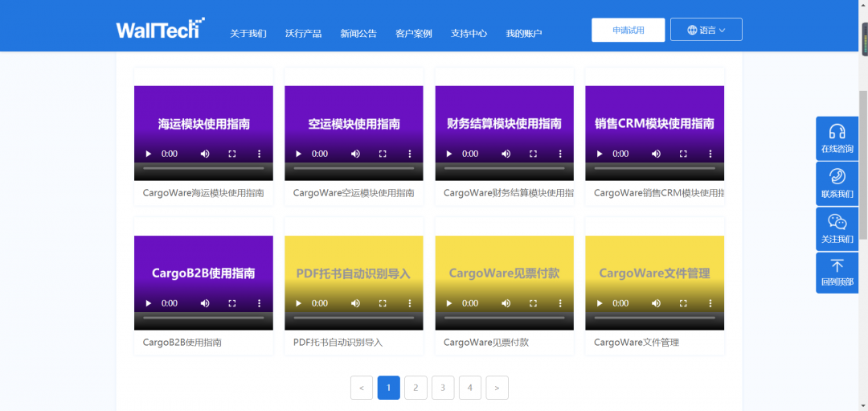This screenshot has width=868, height=411.
Task: Open the 财务结算模块使用指南 video options menu
Action: [560, 154]
